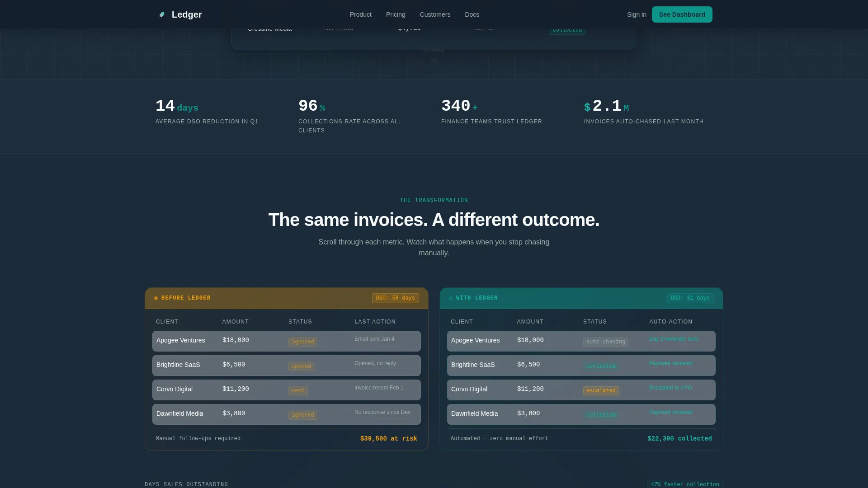The width and height of the screenshot is (868, 488).
Task: Click the $11,200 amount in With Ledger table
Action: click(x=530, y=389)
